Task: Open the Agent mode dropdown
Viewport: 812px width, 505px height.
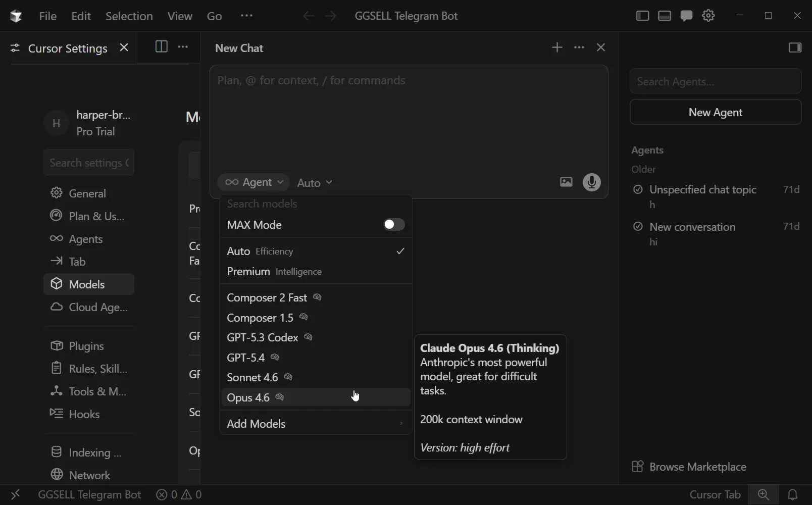Action: [253, 182]
